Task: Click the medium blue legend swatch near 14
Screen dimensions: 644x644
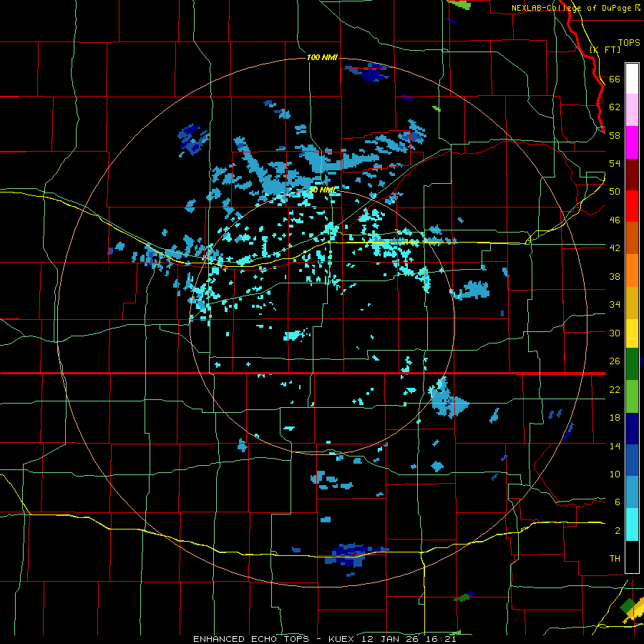Action: [x=632, y=460]
